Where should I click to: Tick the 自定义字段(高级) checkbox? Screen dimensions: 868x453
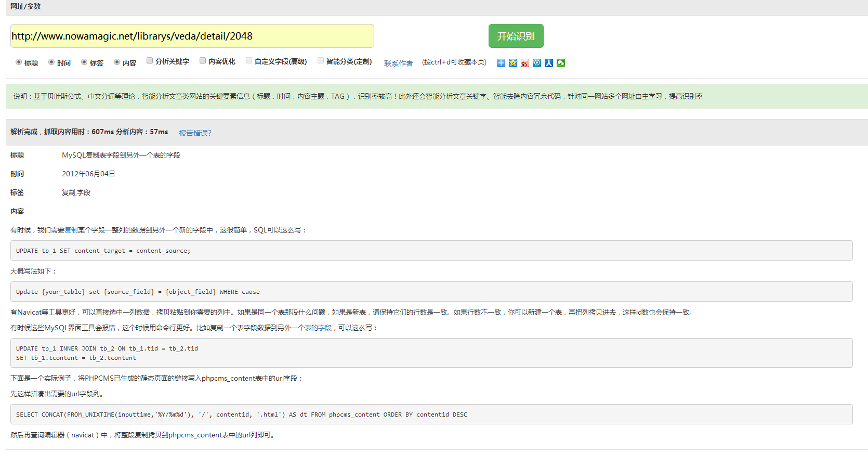click(x=249, y=60)
